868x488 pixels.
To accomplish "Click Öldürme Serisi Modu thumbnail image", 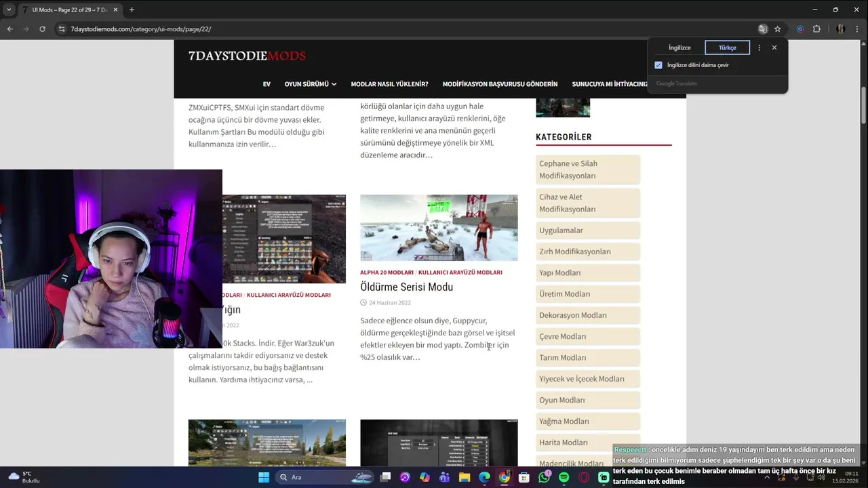I will coord(439,228).
